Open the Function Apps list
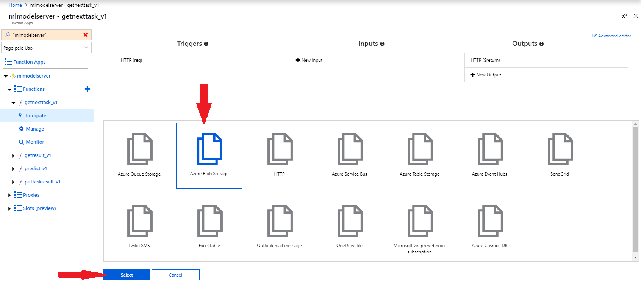Viewport: 644px width, 286px height. pos(29,62)
